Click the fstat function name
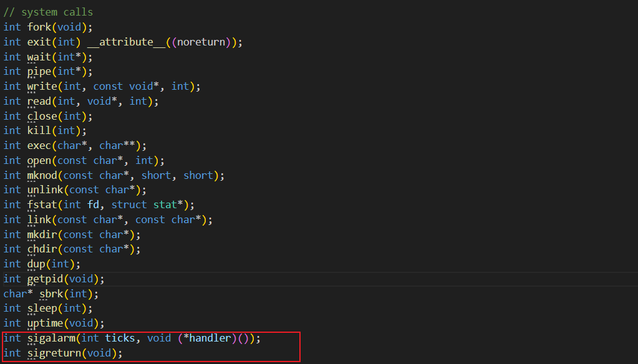The height and width of the screenshot is (364, 638). tap(42, 204)
